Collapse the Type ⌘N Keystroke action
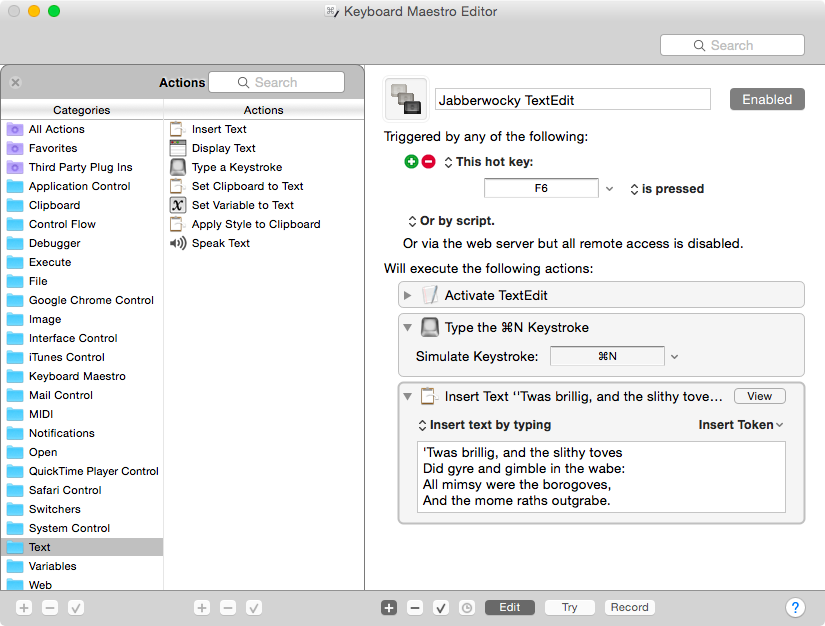 (407, 327)
